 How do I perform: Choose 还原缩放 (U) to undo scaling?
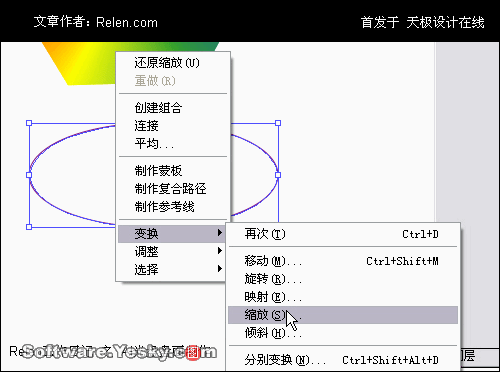pyautogui.click(x=173, y=63)
